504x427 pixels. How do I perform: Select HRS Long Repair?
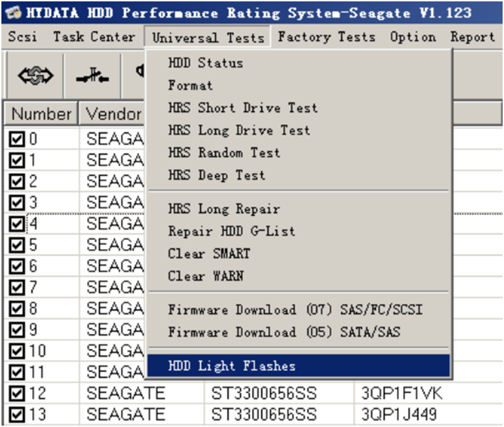[299, 209]
